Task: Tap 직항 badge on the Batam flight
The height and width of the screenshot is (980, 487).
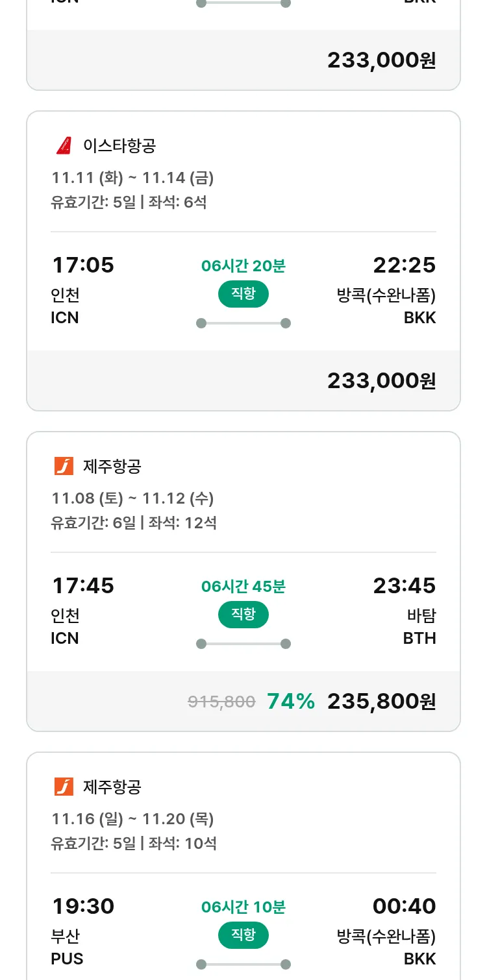Action: point(243,615)
